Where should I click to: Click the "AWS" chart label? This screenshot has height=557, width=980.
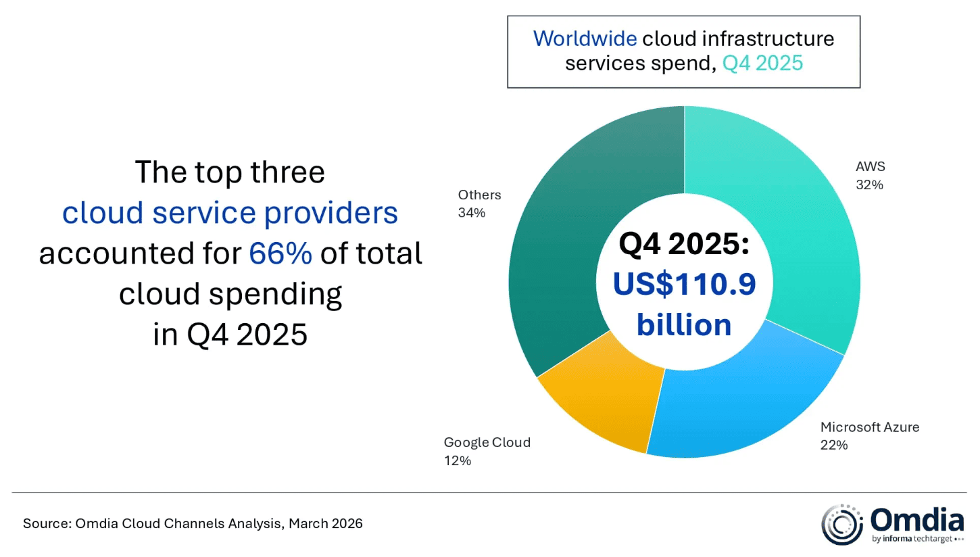[870, 166]
